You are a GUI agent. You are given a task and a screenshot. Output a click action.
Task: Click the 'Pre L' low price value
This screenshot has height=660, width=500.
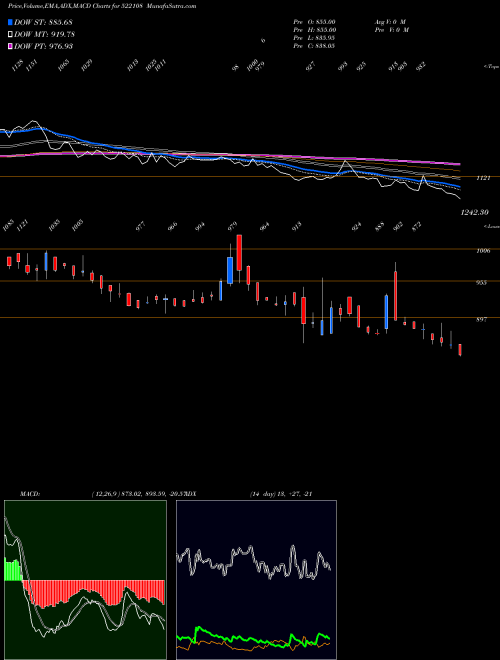[314, 38]
